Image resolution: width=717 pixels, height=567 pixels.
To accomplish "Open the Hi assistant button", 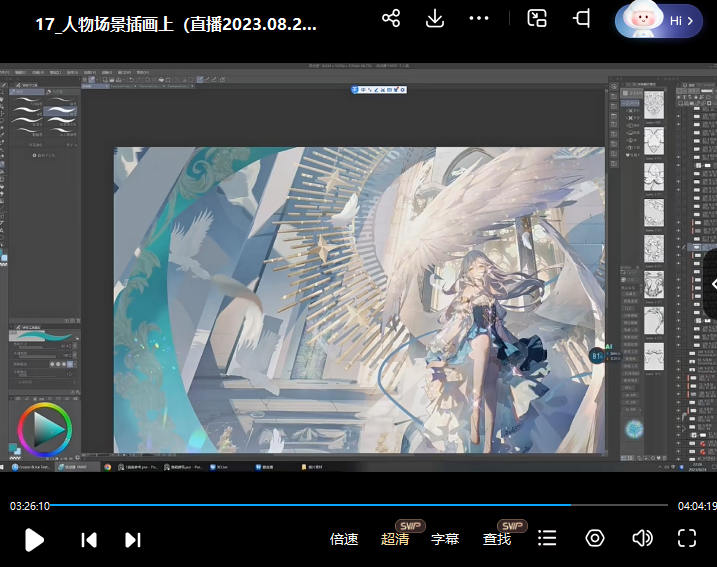I will tap(660, 20).
